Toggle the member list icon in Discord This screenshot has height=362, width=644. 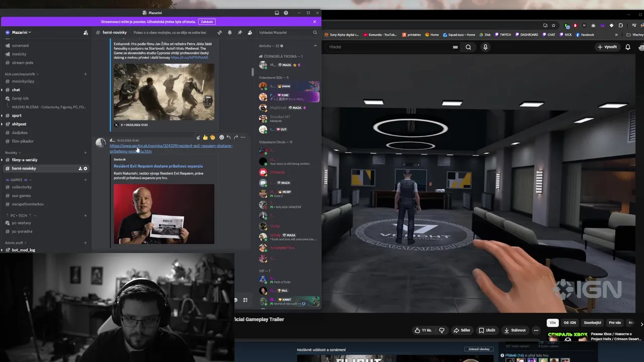250,32
